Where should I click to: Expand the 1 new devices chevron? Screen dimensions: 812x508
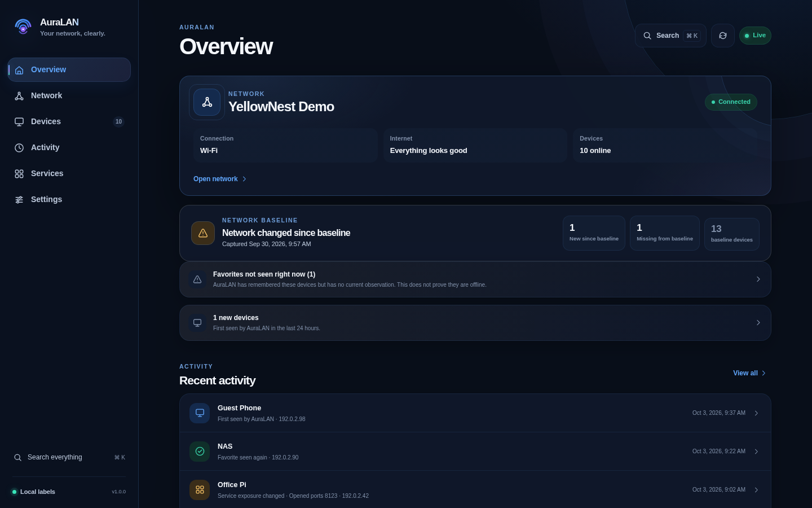758,323
